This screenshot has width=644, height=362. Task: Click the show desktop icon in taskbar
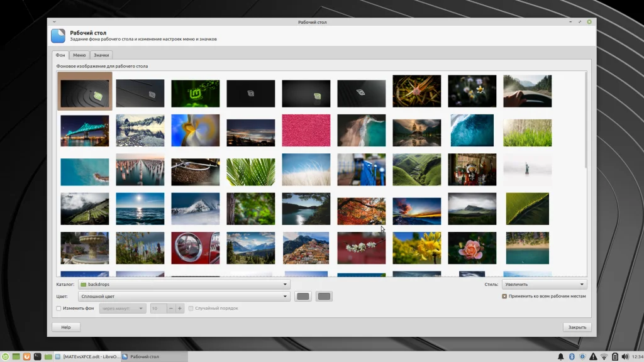pos(16,357)
